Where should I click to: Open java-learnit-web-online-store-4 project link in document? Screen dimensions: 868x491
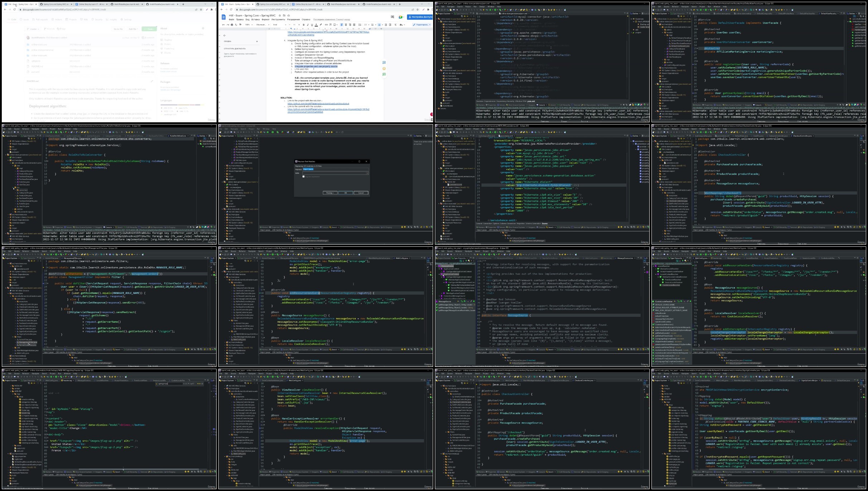(x=318, y=104)
